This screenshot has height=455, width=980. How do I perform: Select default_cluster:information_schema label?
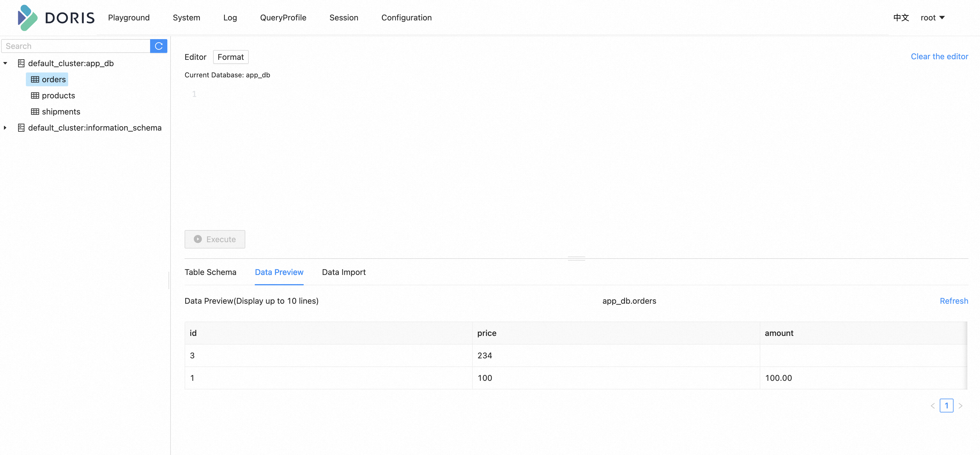[95, 128]
